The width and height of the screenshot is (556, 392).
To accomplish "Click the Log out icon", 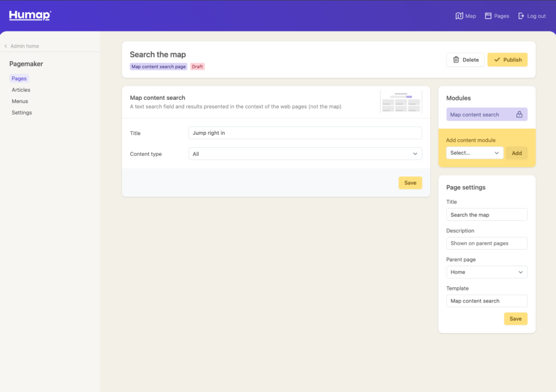I will [x=521, y=16].
